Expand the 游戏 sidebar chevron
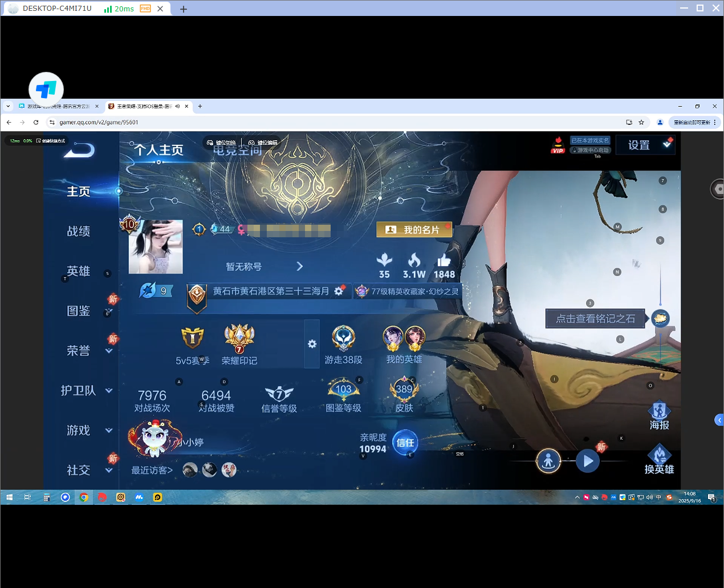Screen dimensions: 724x588 [x=109, y=431]
